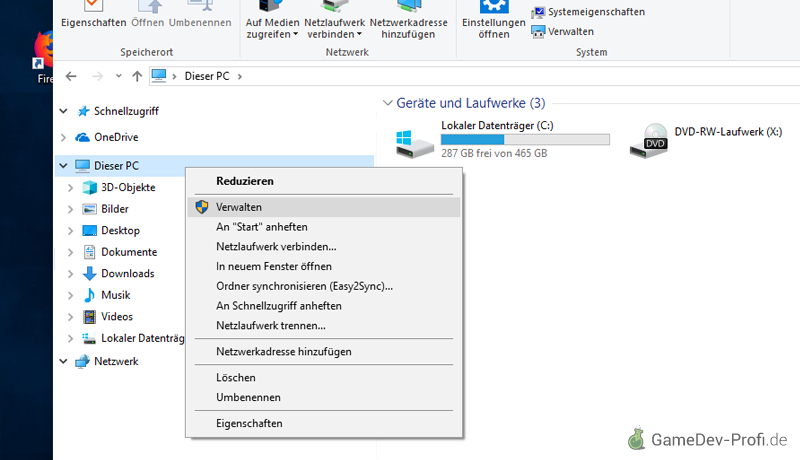The image size is (800, 460).
Task: Select the Netzwerk tree icon
Action: click(82, 362)
